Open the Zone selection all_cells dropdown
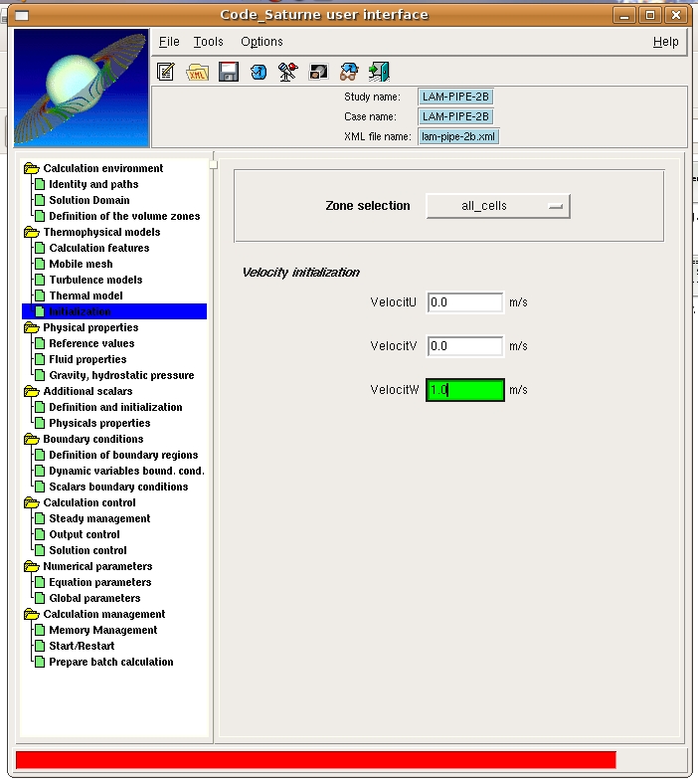The image size is (698, 784). [497, 206]
